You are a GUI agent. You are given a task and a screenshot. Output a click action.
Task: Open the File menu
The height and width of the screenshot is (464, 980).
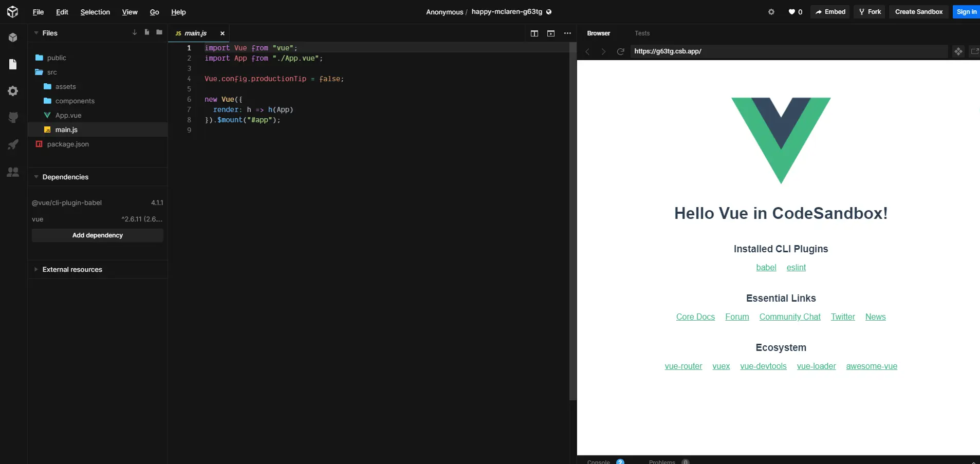38,12
